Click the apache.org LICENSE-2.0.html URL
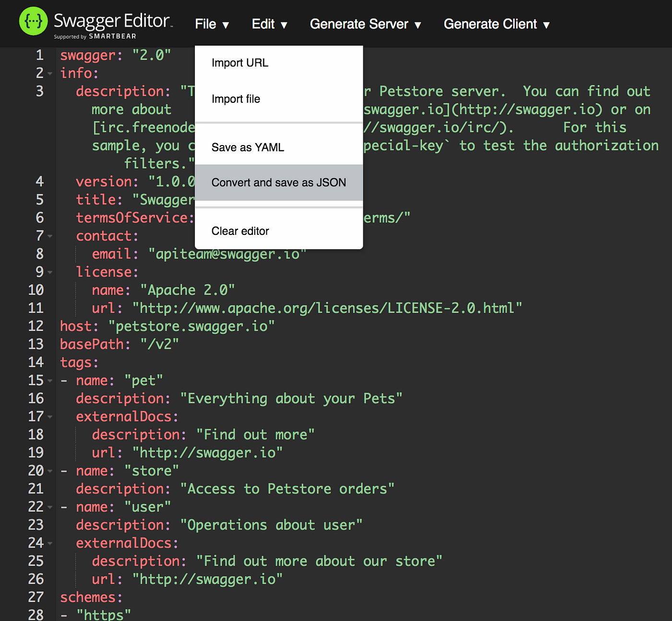 (x=327, y=308)
